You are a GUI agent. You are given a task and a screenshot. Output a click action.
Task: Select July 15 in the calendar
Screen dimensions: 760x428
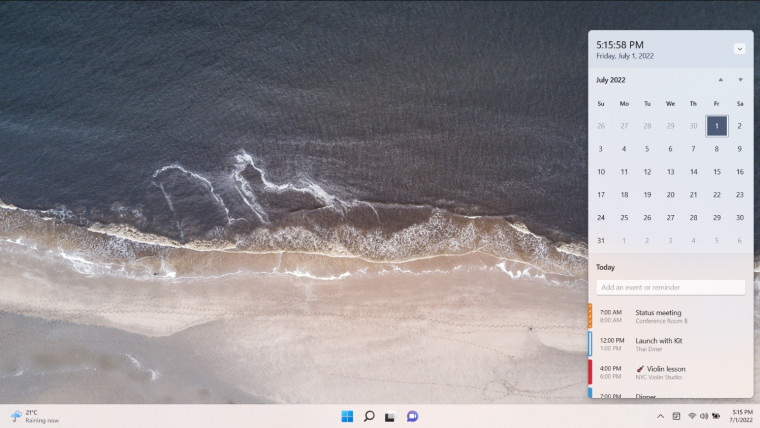click(x=716, y=171)
